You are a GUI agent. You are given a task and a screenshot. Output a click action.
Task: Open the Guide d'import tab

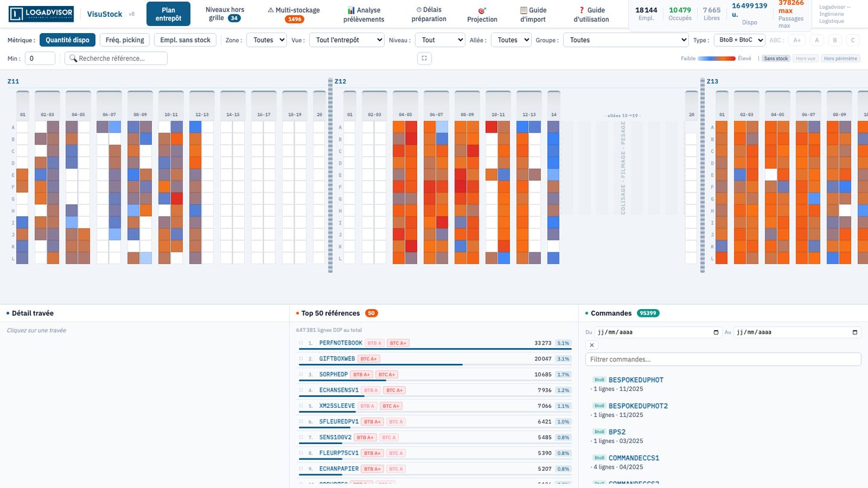point(533,14)
